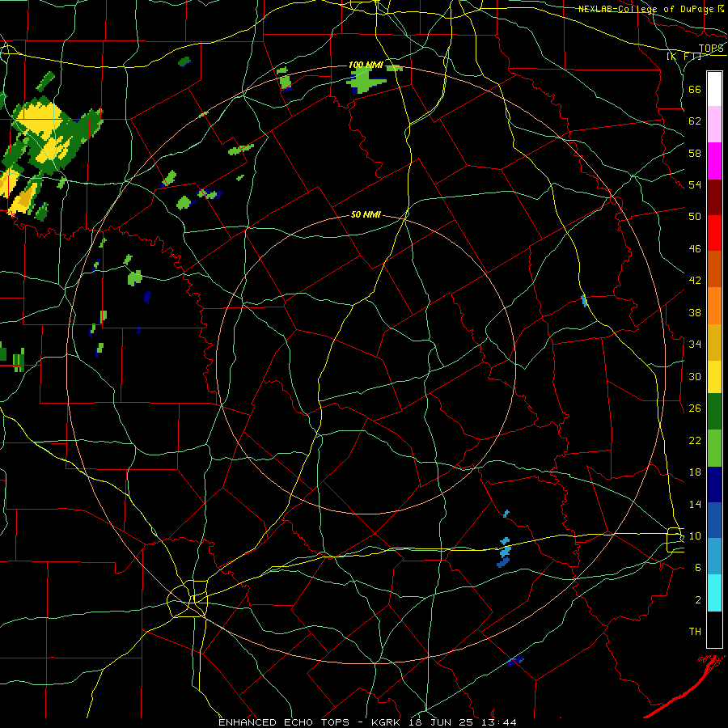Pick the bright orange legend swatch
This screenshot has width=728, height=728.
pyautogui.click(x=714, y=306)
